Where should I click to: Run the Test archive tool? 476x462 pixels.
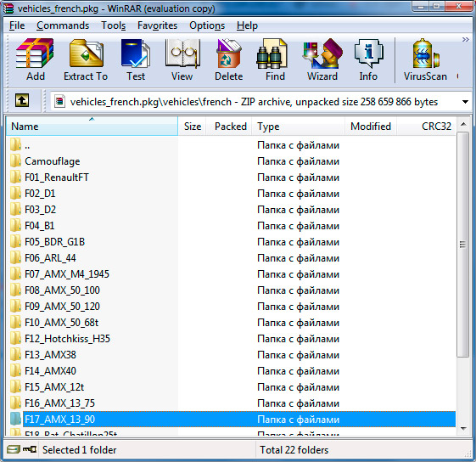(x=136, y=59)
